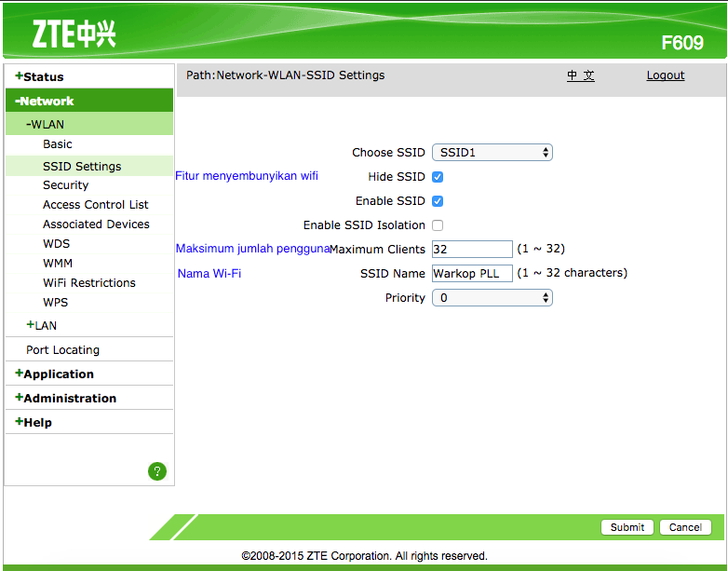
Task: Open Port Locating page
Action: tap(62, 349)
